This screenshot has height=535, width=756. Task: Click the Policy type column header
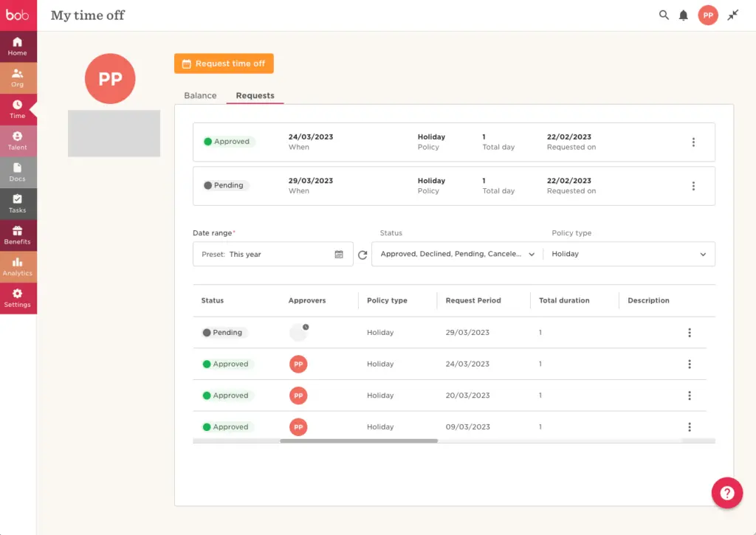[387, 300]
